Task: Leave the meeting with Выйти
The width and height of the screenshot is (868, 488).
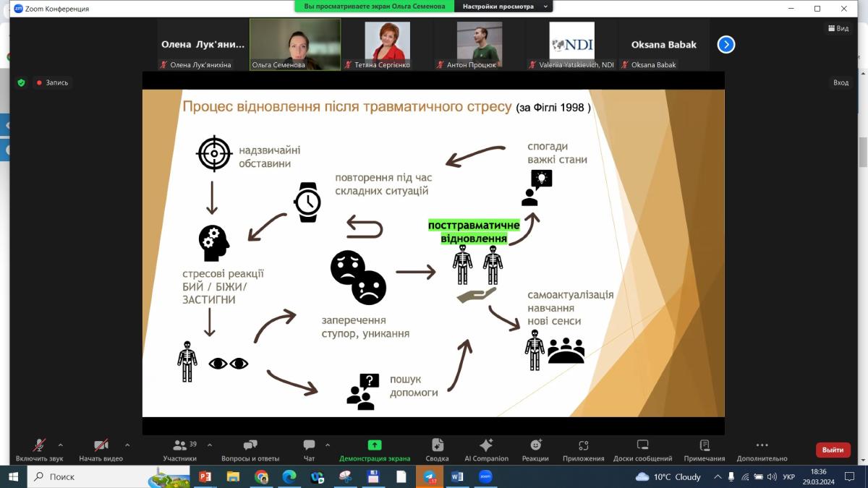Action: (x=833, y=450)
